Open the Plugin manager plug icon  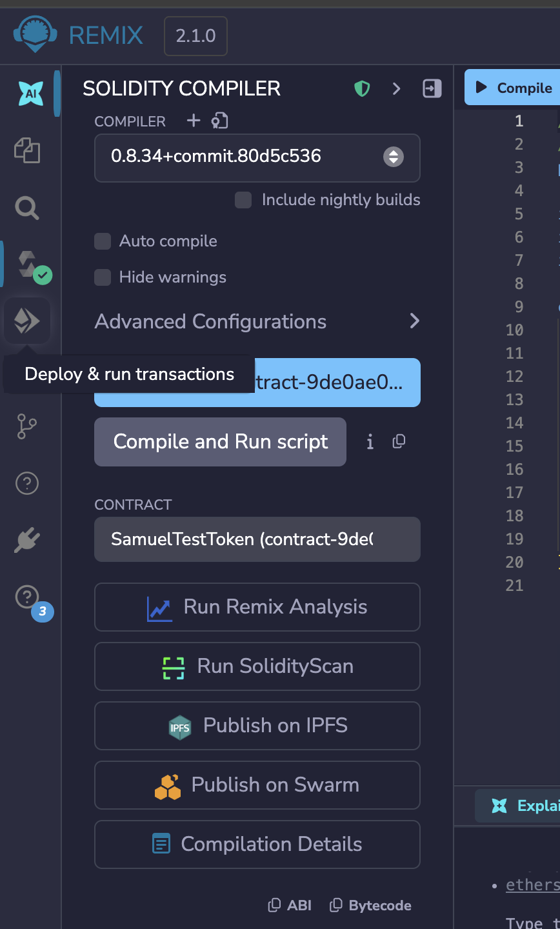tap(27, 541)
